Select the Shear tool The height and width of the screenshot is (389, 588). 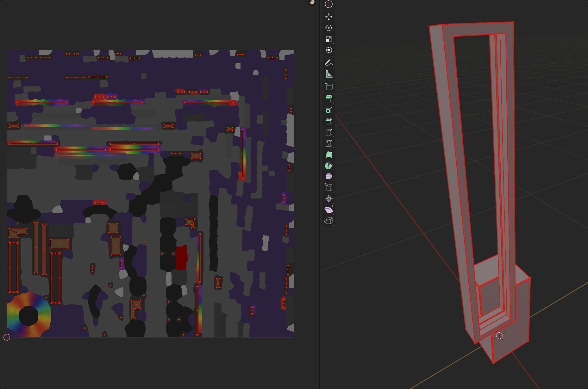pos(328,210)
